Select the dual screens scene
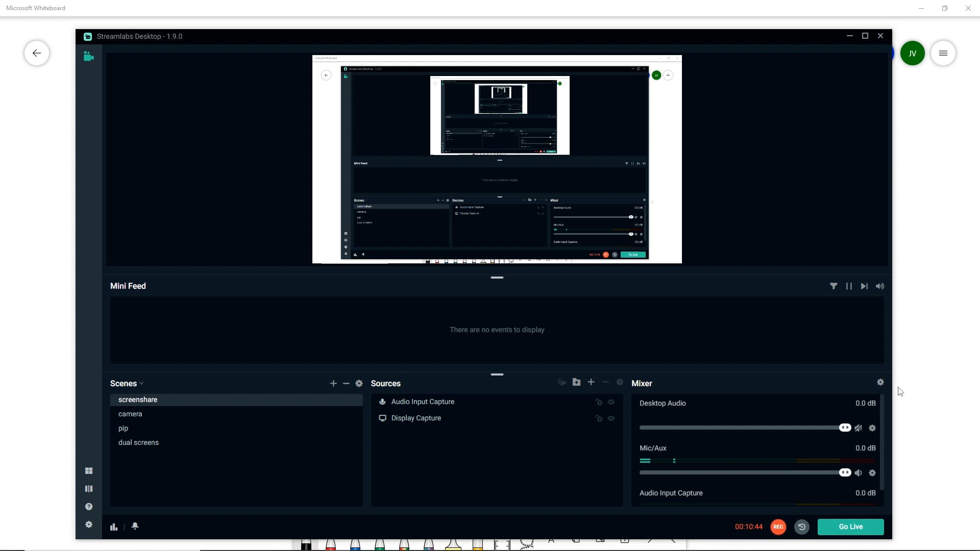 coord(236,443)
